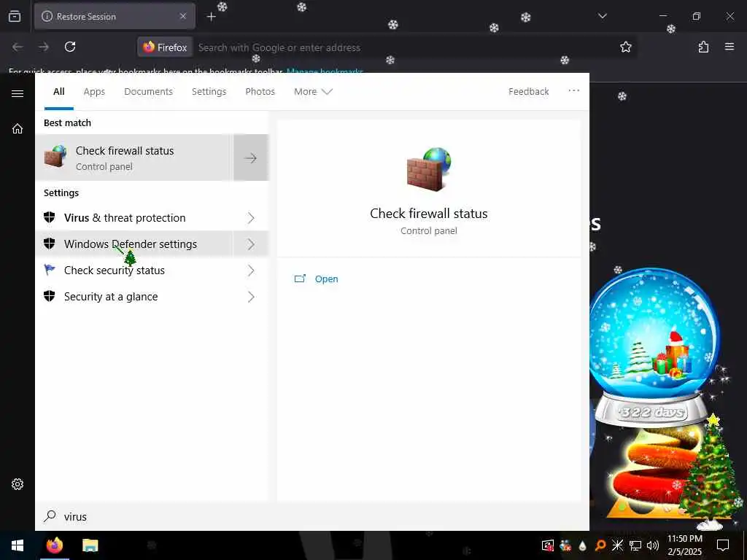
Task: Click the Firefox back arrow
Action: coord(18,47)
